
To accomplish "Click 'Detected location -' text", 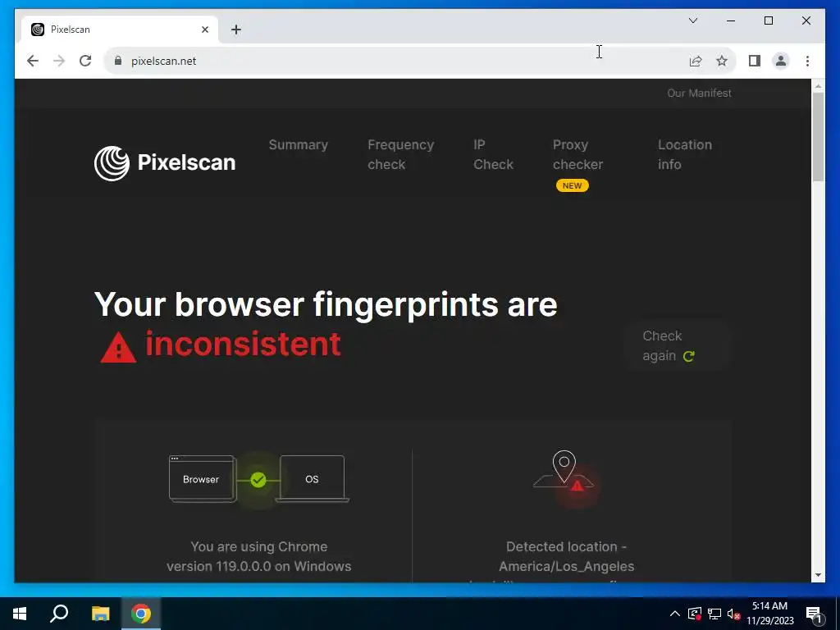I will click(x=566, y=546).
